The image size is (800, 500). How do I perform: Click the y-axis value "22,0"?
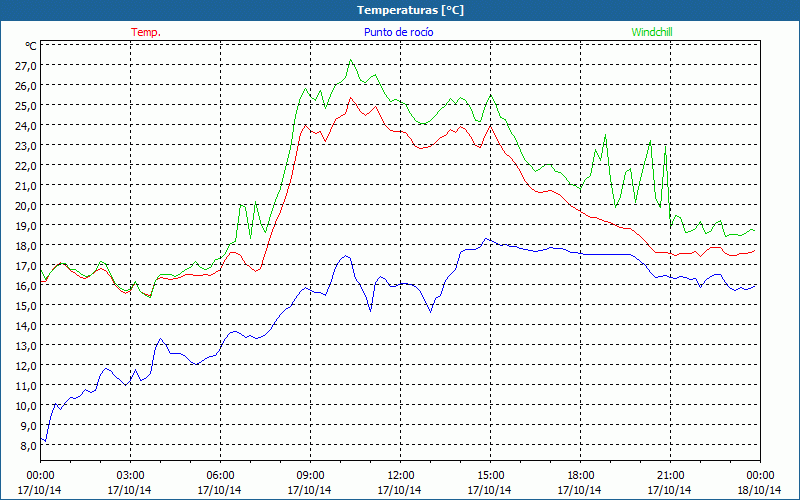coord(27,165)
